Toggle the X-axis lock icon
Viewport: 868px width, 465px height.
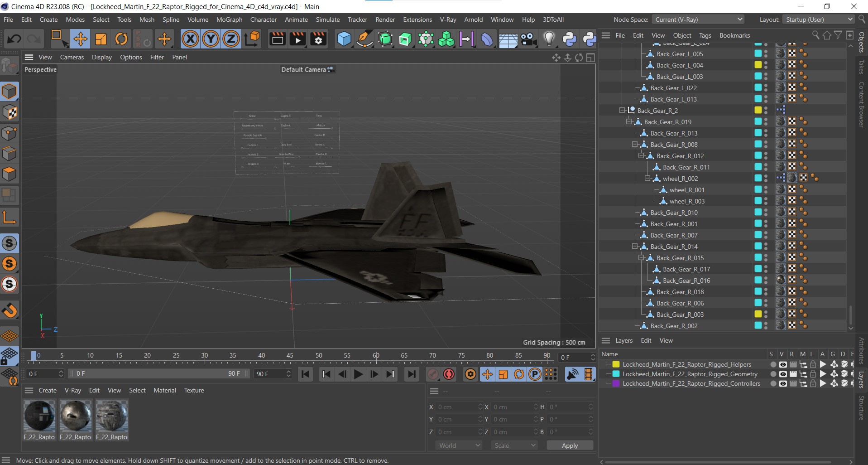coord(190,39)
